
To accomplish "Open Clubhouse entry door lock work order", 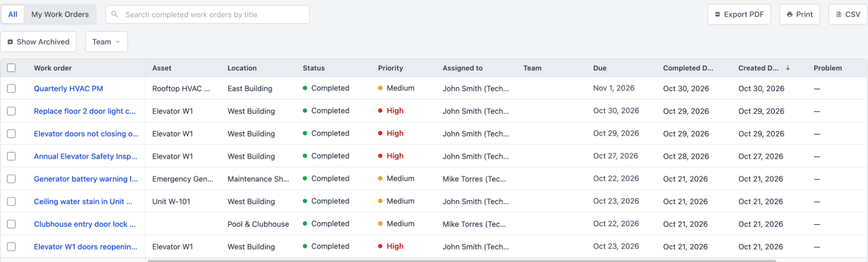I will click(85, 224).
